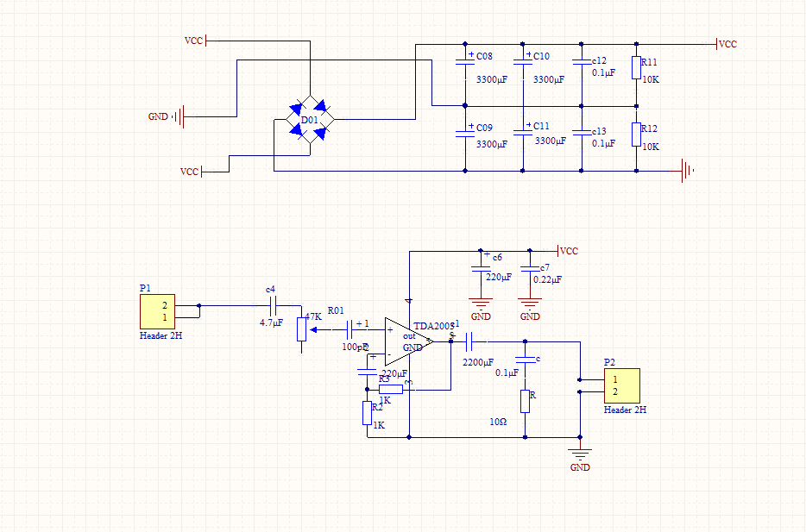Image resolution: width=806 pixels, height=532 pixels.
Task: Click resistor R11 10K symbol
Action: pos(637,68)
